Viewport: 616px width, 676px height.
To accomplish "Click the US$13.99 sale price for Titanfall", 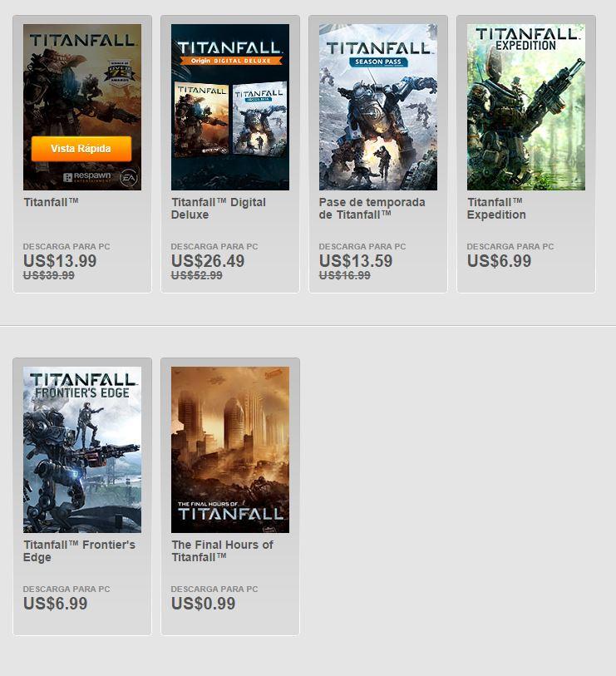I will click(60, 261).
